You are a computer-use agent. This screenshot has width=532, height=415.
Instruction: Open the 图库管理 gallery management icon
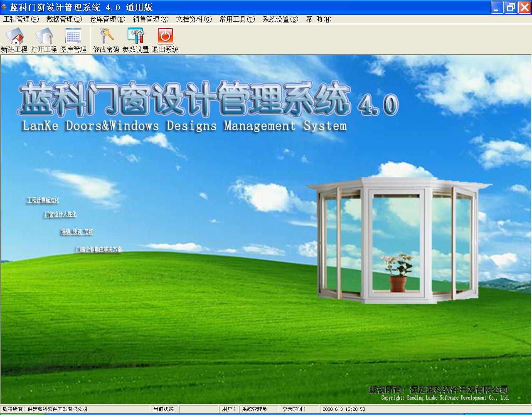tap(73, 36)
